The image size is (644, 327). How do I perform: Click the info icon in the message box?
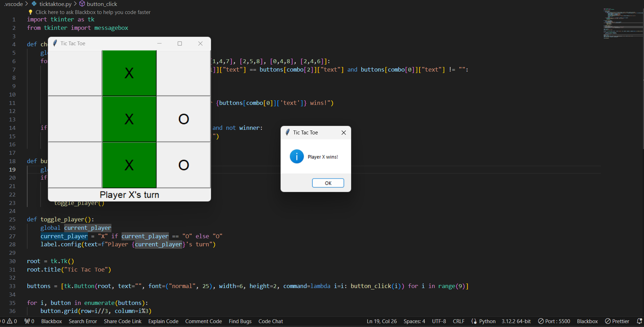click(297, 156)
